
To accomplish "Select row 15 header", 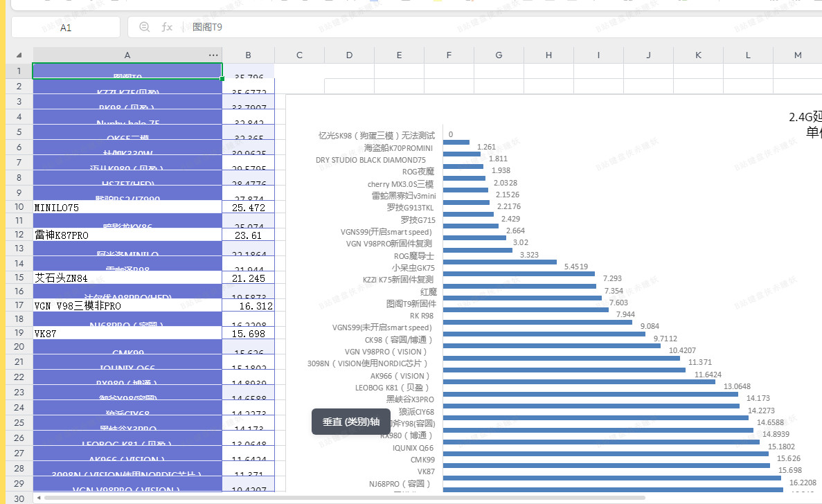I will point(19,277).
